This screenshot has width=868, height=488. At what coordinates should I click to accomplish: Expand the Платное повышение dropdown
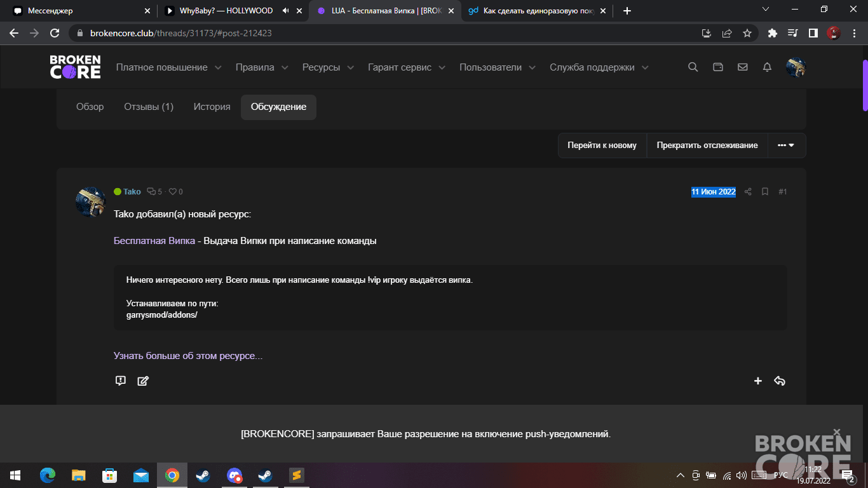[x=168, y=67]
